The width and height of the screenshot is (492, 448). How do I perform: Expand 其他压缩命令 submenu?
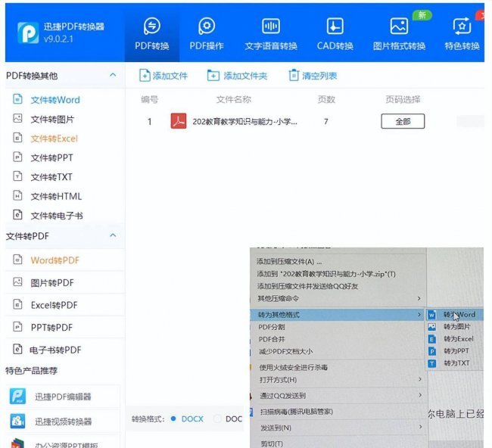[338, 298]
